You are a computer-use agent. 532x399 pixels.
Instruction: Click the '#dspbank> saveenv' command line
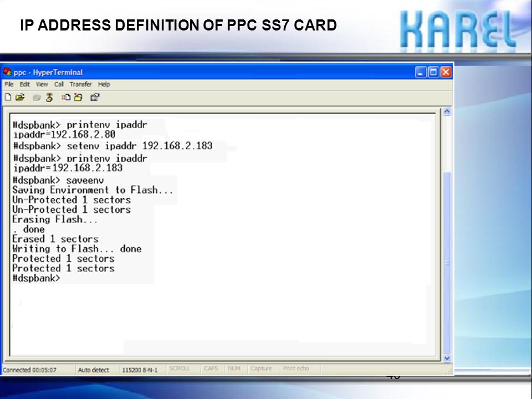tap(58, 180)
